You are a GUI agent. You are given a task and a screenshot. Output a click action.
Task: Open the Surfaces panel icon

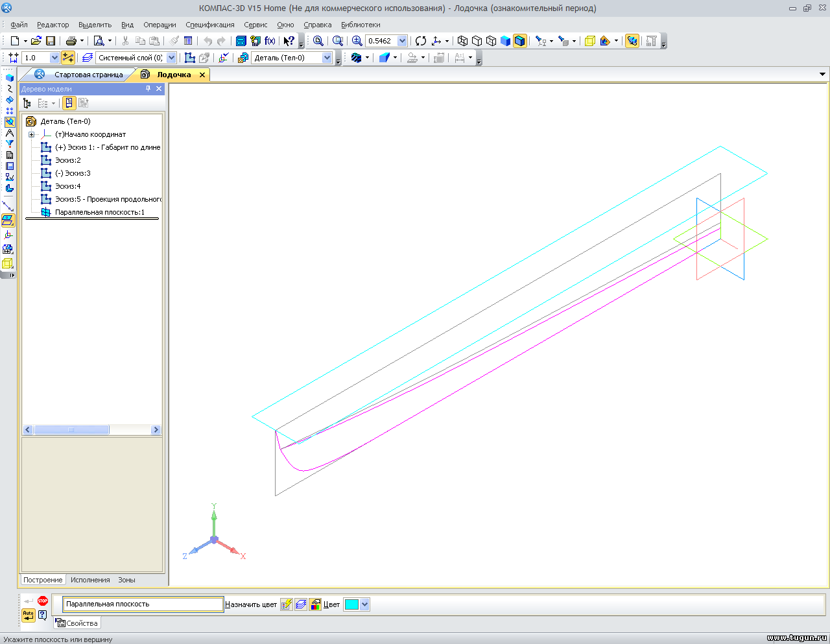pyautogui.click(x=9, y=100)
